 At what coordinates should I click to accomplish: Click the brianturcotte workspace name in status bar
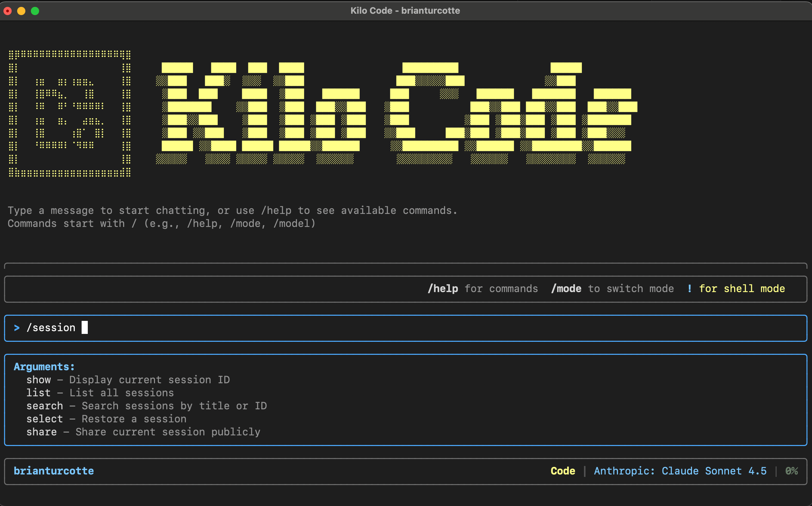click(x=54, y=471)
